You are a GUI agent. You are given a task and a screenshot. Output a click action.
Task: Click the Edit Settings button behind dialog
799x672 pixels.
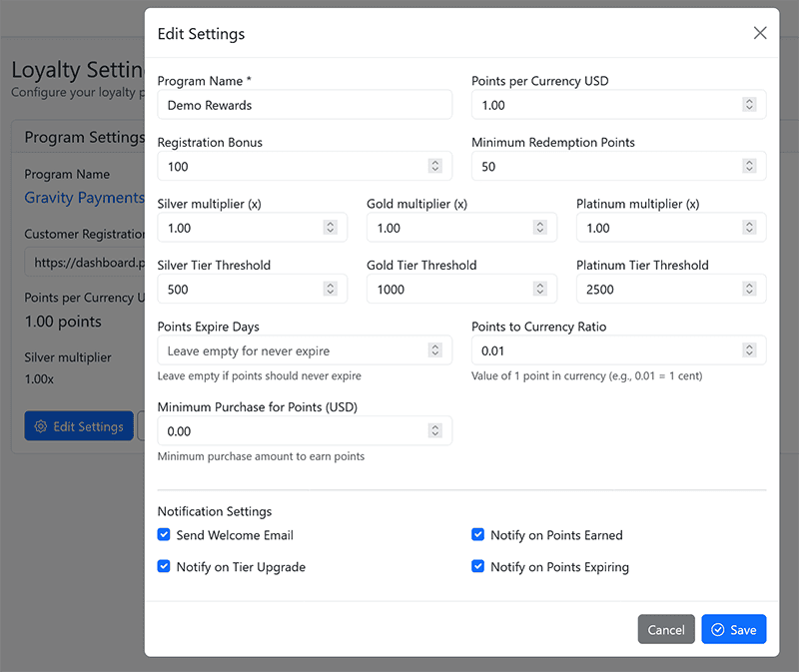pos(79,426)
